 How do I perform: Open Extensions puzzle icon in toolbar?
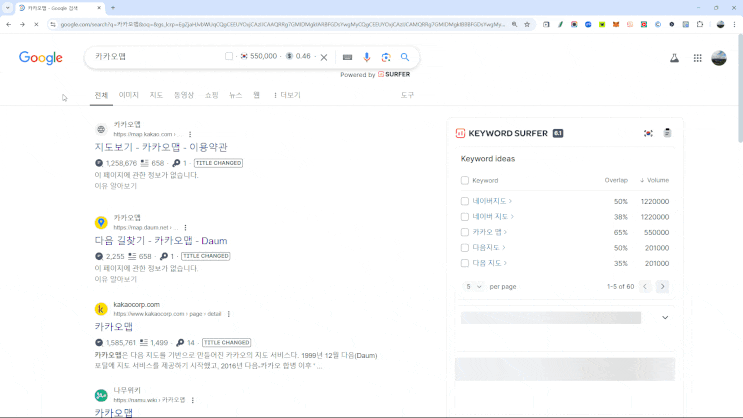[x=700, y=24]
